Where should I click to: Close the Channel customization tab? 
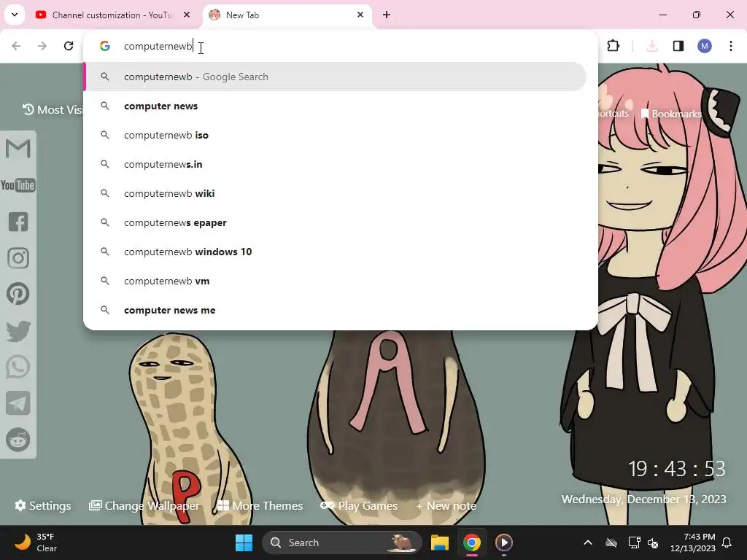(187, 15)
